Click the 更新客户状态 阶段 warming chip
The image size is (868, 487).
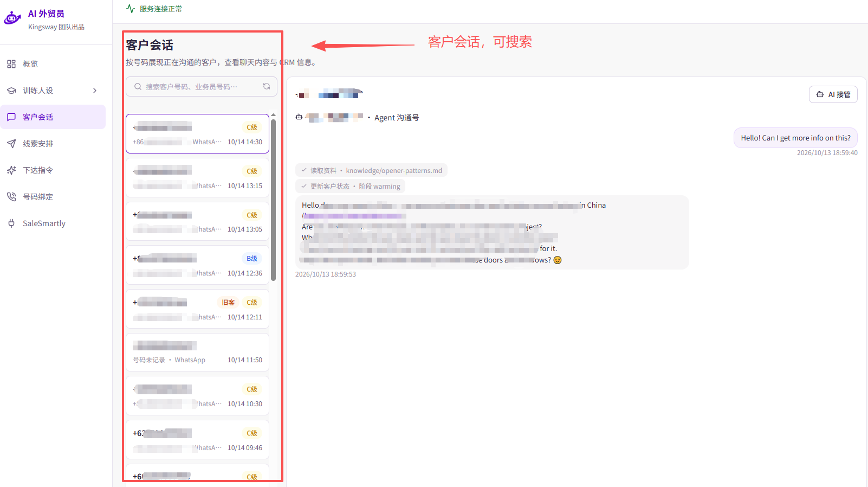coord(350,186)
